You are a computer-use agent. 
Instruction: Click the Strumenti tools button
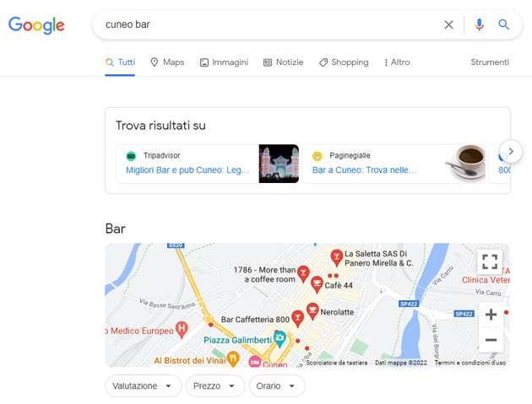(x=490, y=62)
